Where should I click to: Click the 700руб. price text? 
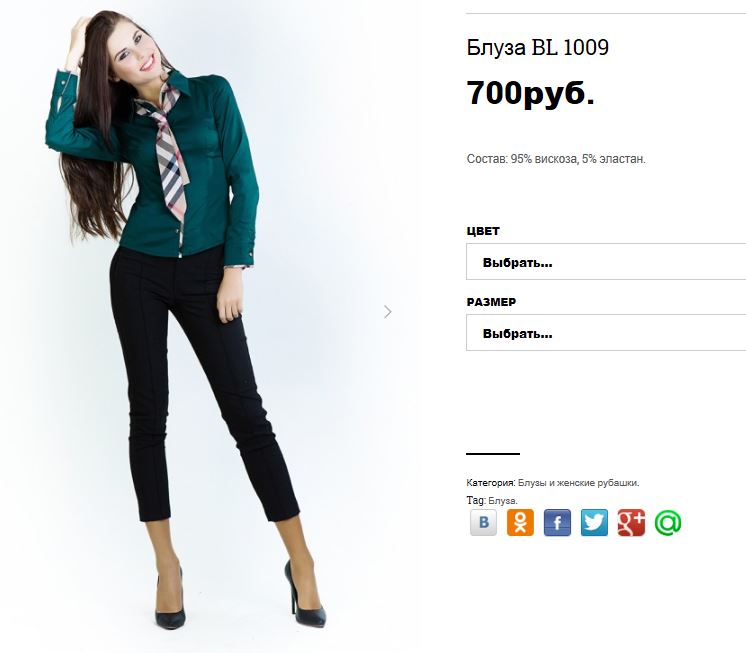pyautogui.click(x=530, y=92)
